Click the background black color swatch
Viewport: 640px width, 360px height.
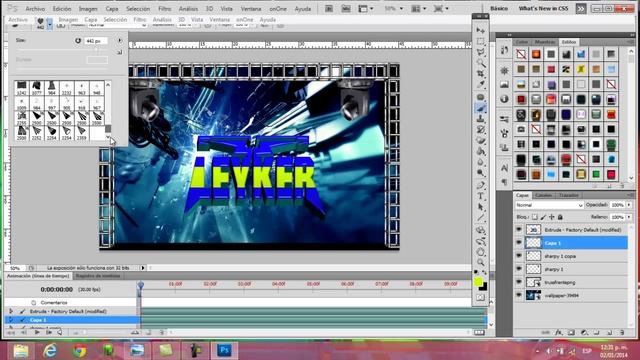(483, 287)
